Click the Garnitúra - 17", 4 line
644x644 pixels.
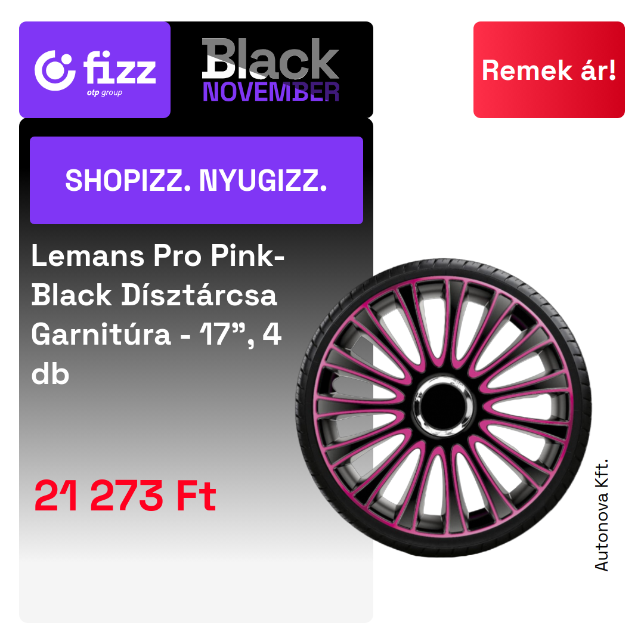[x=156, y=335]
